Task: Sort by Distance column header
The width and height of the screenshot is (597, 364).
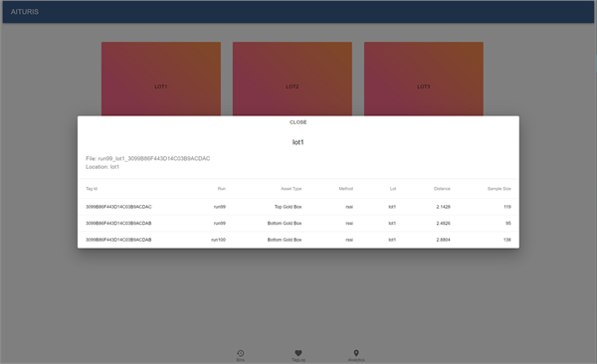Action: (x=442, y=189)
